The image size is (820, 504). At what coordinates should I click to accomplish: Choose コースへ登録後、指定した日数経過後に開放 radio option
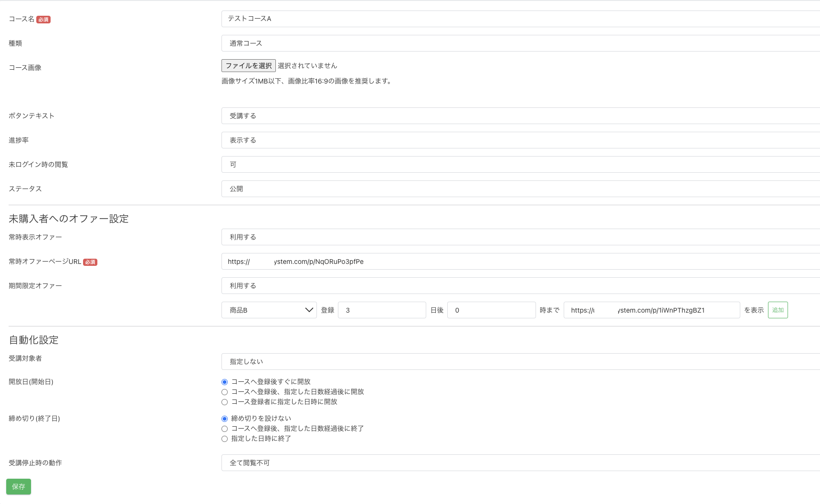224,392
